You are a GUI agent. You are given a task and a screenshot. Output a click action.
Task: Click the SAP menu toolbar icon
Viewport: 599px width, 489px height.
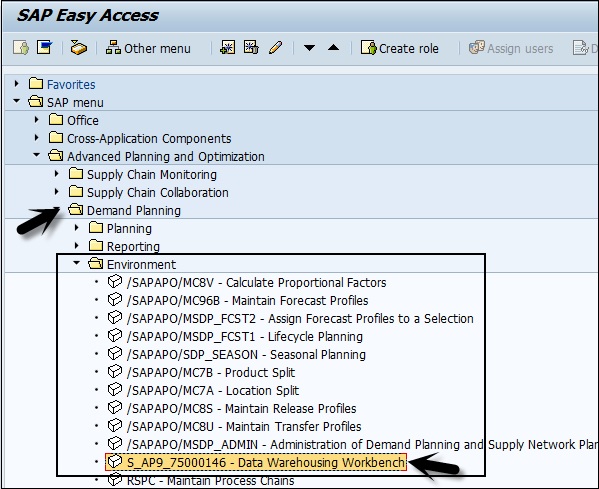tap(45, 48)
